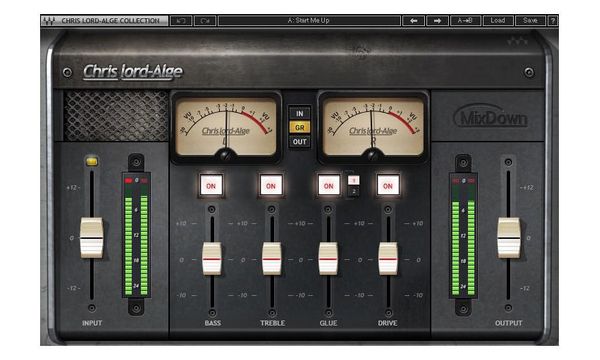
Task: Click the +12 mark beside input fader
Action: click(x=72, y=187)
